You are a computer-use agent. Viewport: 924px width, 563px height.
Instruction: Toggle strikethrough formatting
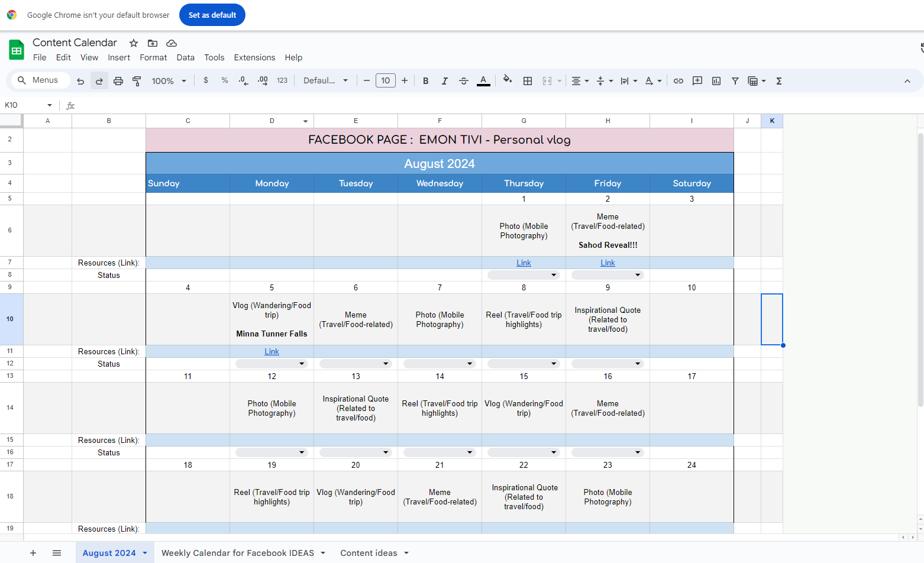464,81
